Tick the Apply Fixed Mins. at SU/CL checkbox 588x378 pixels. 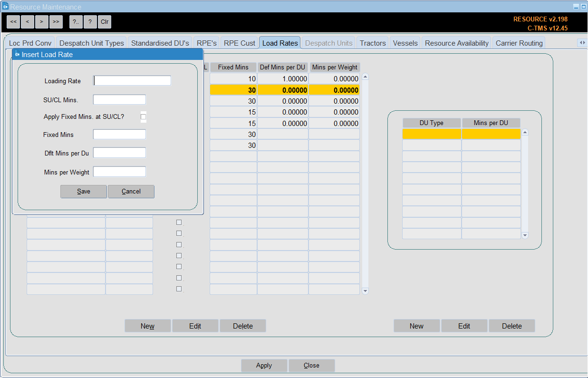click(x=144, y=116)
